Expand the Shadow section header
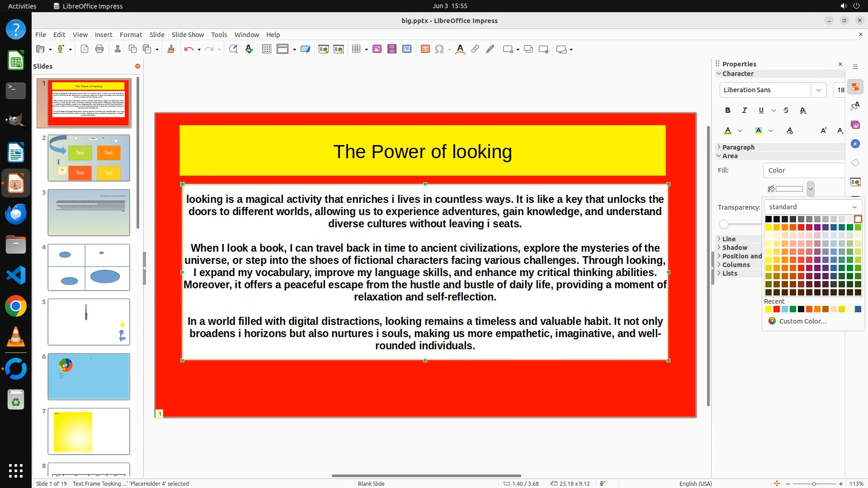Viewport: 868px width, 488px height. click(734, 248)
